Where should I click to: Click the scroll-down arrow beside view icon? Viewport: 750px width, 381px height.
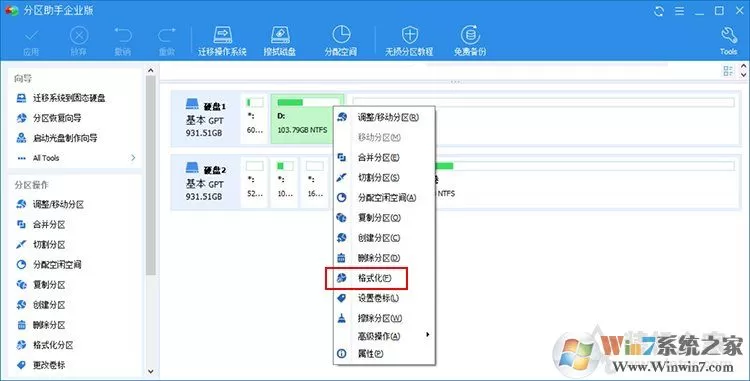[x=743, y=75]
